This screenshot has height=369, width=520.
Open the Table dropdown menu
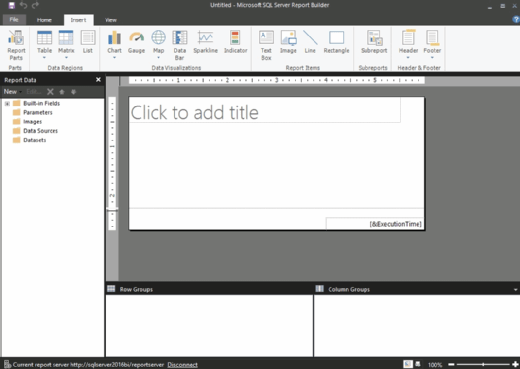(x=44, y=58)
